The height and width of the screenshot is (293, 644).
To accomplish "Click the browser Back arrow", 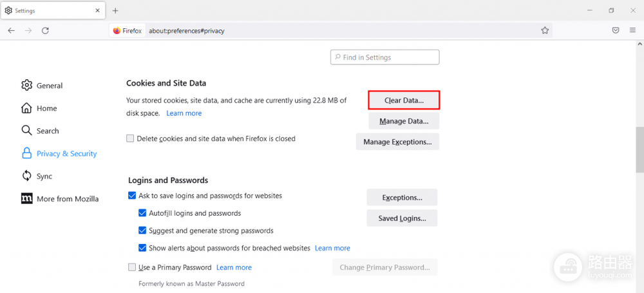I will click(11, 30).
